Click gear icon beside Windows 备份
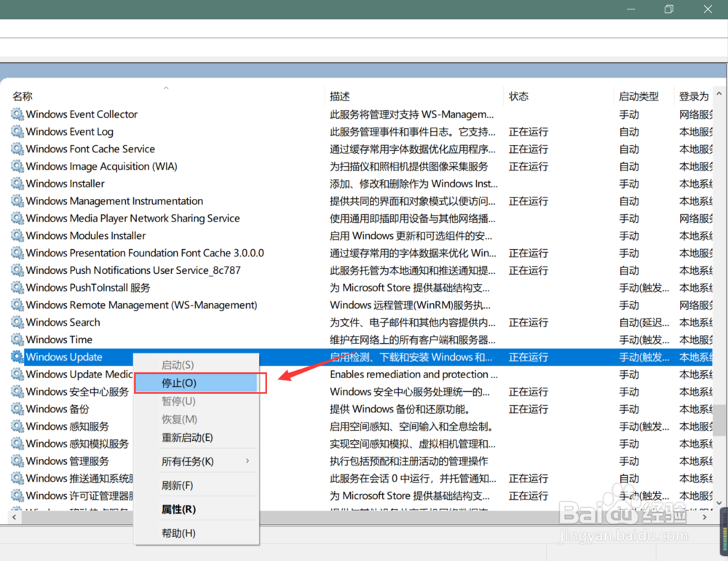 click(x=17, y=409)
